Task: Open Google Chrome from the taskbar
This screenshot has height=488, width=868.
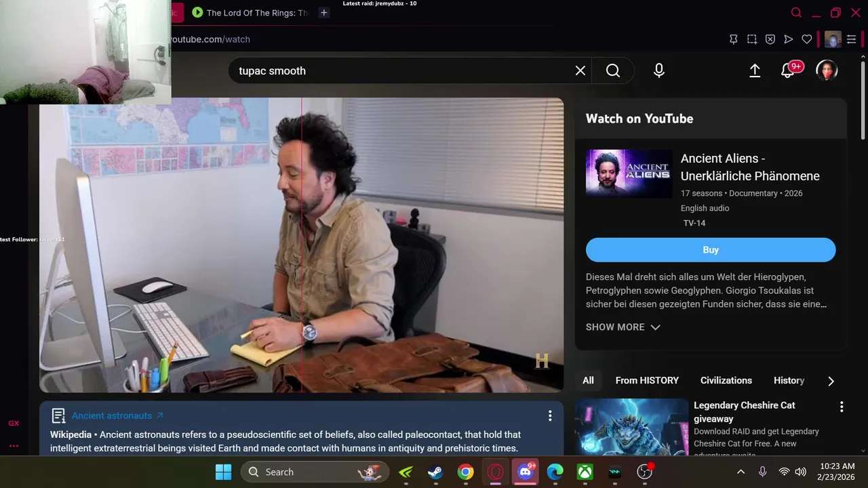Action: 465,472
